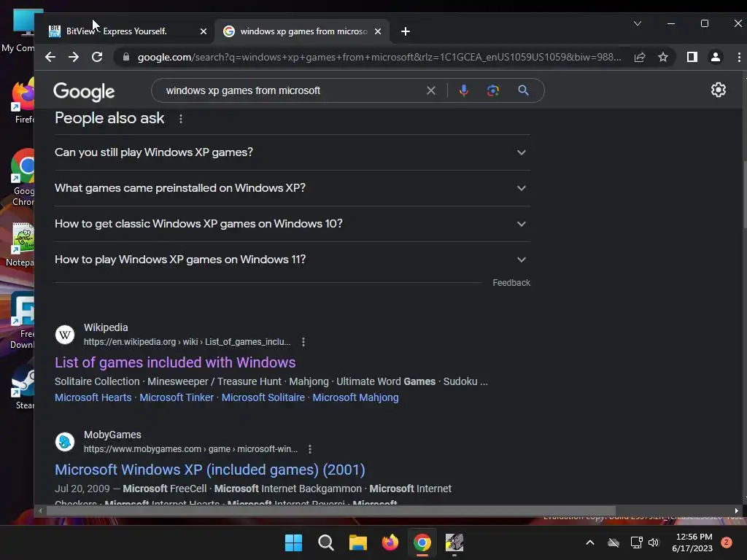Viewport: 747px width, 560px height.
Task: Select the windows xp games search tab
Action: point(302,31)
